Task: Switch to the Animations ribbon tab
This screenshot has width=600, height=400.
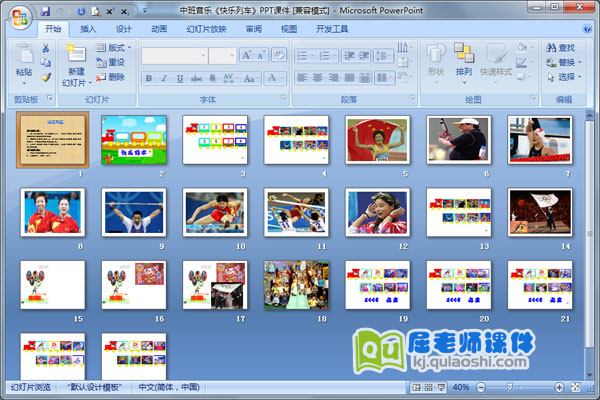Action: (x=159, y=29)
